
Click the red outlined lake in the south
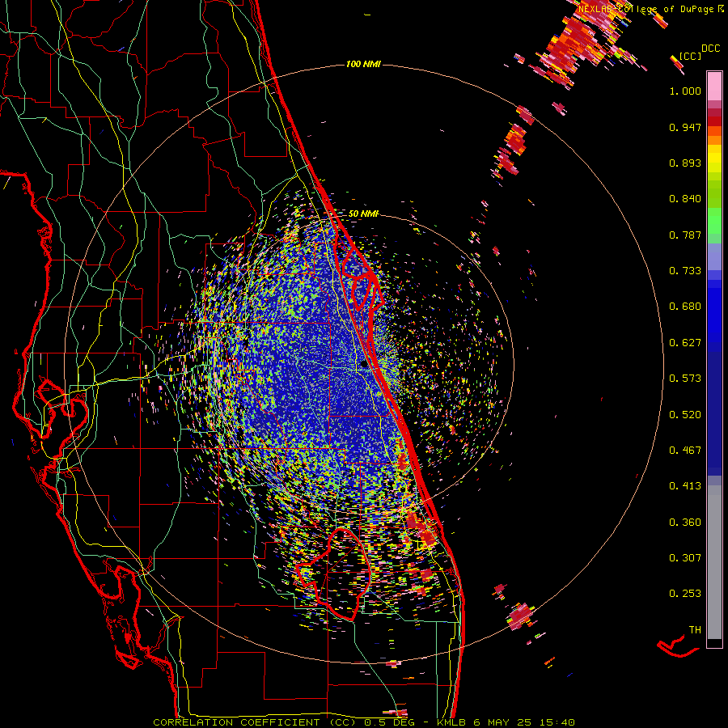[x=335, y=574]
